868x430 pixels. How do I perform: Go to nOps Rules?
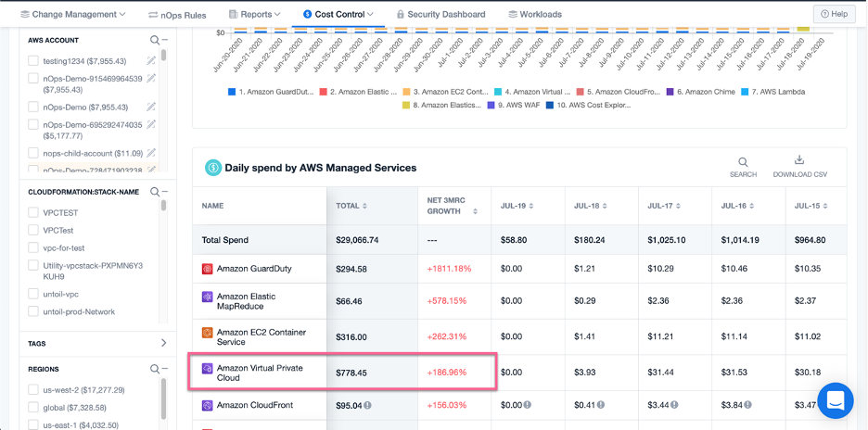(177, 15)
